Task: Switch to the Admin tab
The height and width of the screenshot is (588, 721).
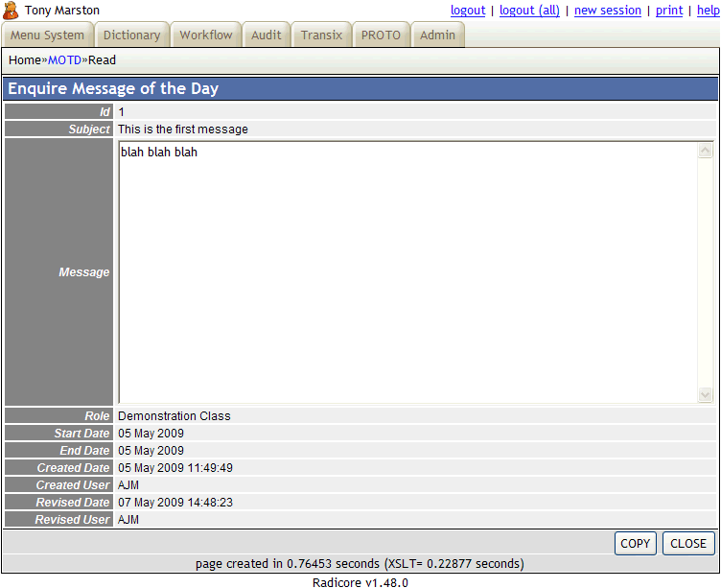Action: [438, 35]
